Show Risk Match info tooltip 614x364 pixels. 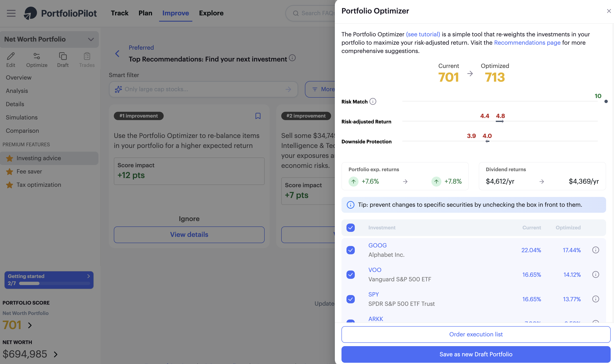373,101
